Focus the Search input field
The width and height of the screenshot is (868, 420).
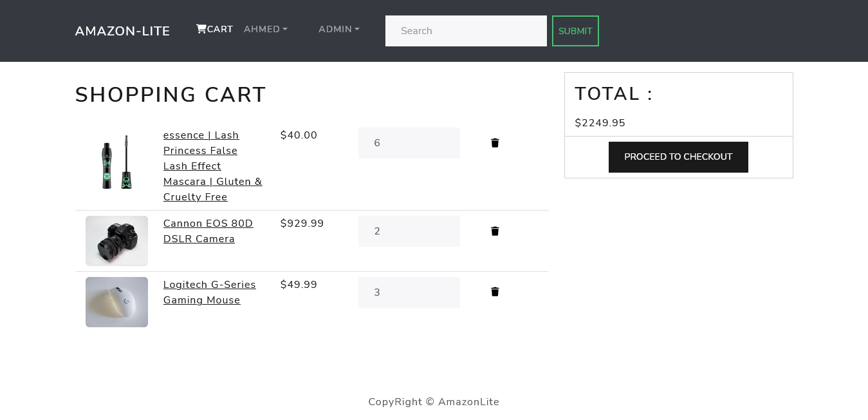pyautogui.click(x=466, y=31)
